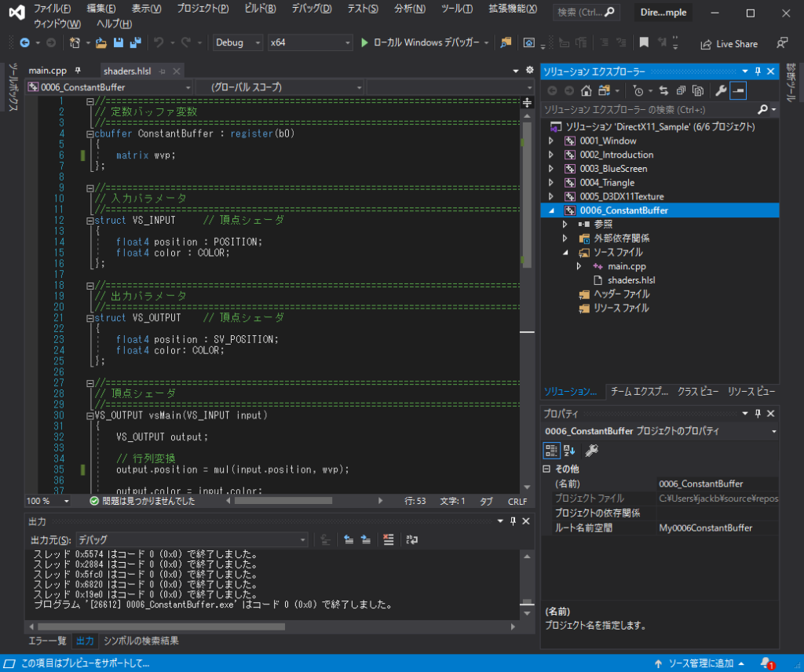Click the Live Share icon

click(x=706, y=43)
